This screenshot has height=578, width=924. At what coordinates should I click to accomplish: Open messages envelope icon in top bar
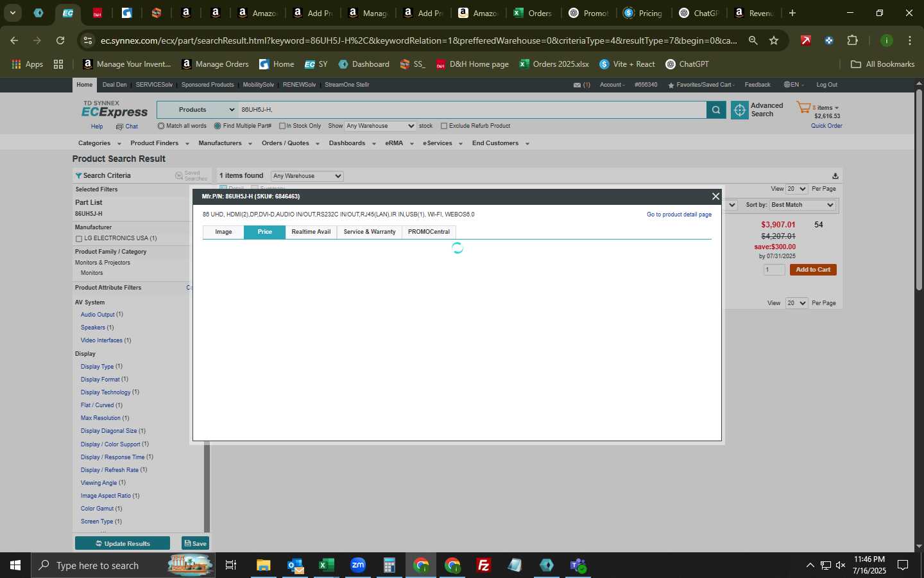(577, 85)
